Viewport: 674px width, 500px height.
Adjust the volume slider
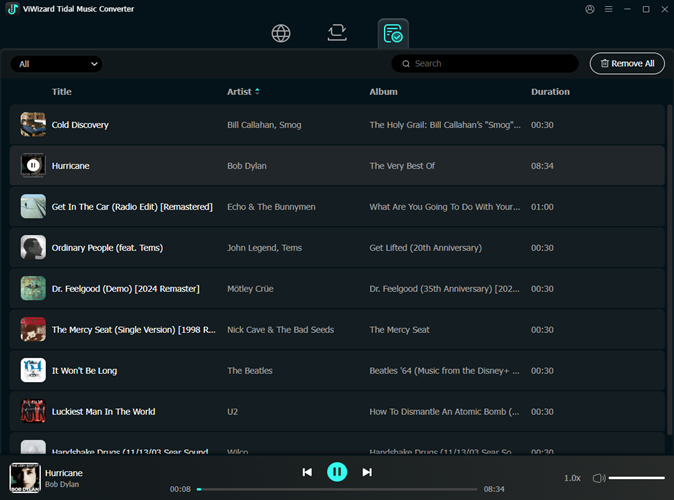tap(637, 478)
